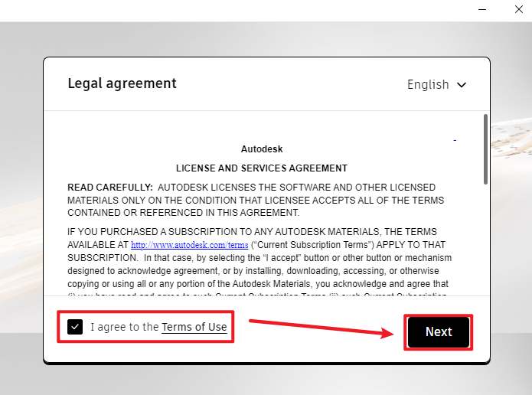
Task: Click the "CONTAINED OR REFERENCED IN THIS AGREEMENT." line
Action: coord(184,213)
